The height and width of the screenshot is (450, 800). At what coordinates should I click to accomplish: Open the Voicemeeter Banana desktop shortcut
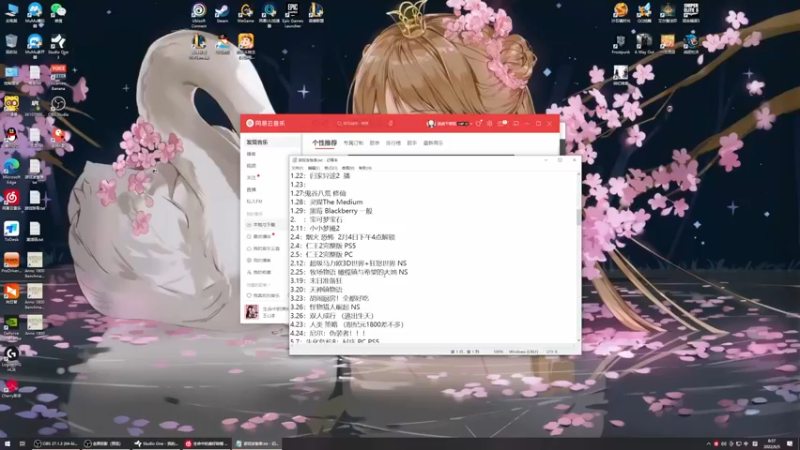(58, 78)
